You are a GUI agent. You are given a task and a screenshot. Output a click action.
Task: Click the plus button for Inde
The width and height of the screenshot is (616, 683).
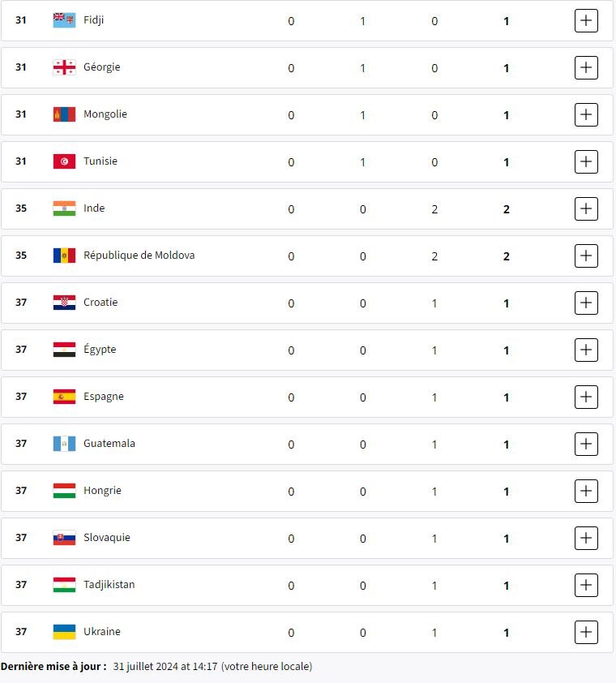[x=586, y=208]
